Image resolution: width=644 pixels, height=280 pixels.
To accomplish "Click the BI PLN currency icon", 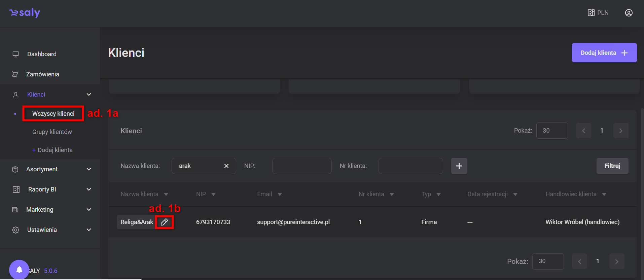I will pyautogui.click(x=598, y=13).
